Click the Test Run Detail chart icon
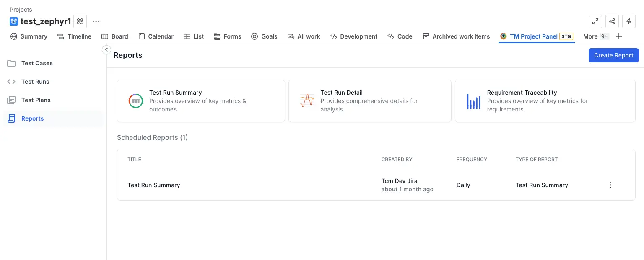This screenshot has width=644, height=260. pos(307,101)
